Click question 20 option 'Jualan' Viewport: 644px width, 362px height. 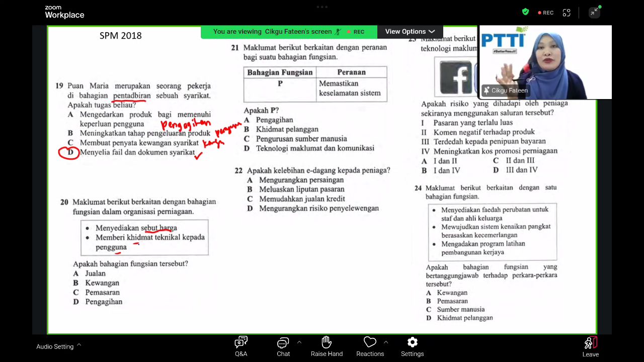(95, 274)
